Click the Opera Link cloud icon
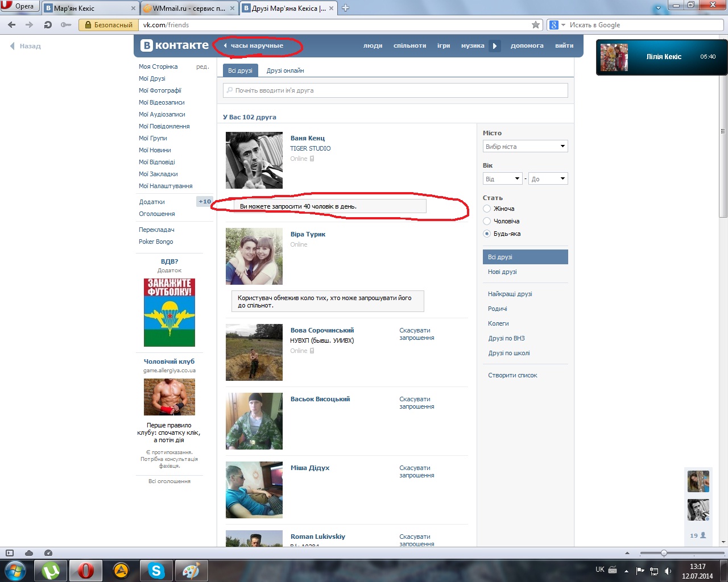The width and height of the screenshot is (728, 582). click(x=29, y=553)
